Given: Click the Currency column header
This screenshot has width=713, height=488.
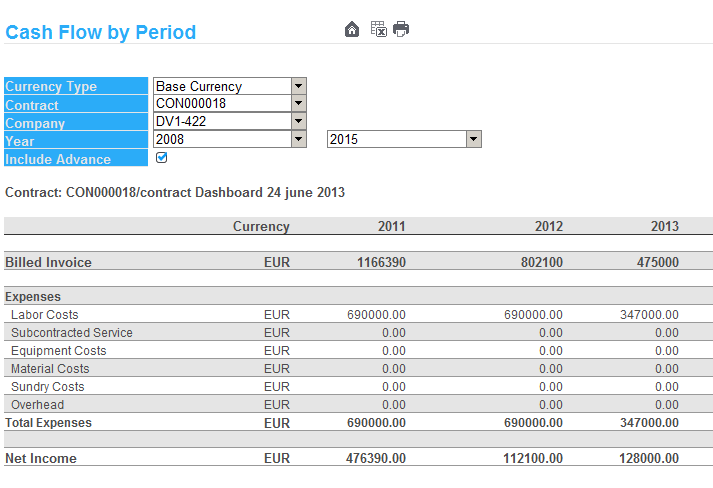Looking at the screenshot, I should (261, 226).
